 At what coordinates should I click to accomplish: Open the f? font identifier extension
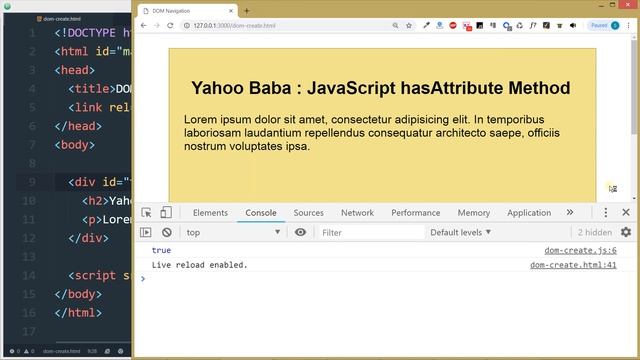(x=533, y=25)
